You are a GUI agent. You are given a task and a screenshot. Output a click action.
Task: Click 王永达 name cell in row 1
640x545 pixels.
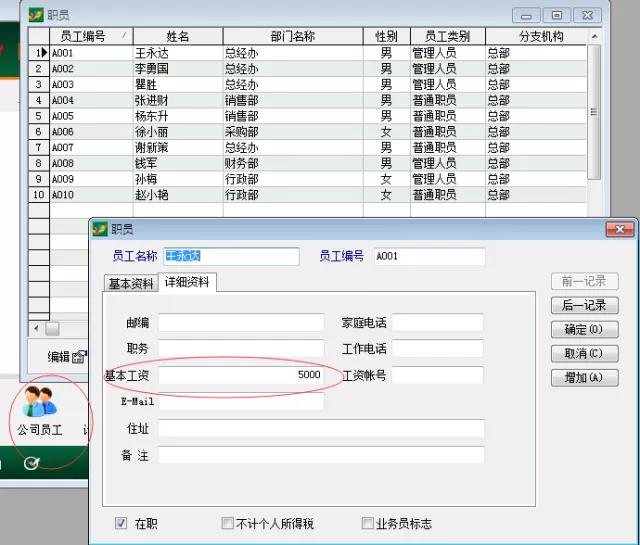178,53
